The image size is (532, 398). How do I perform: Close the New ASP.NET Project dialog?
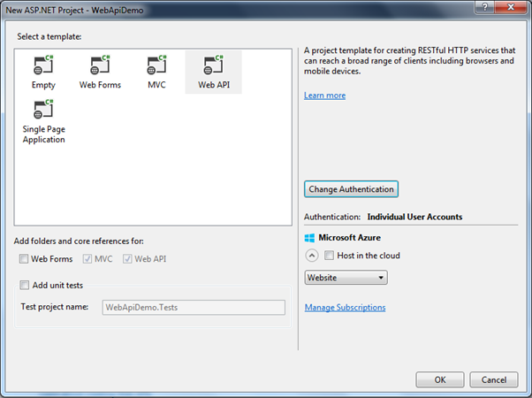(x=511, y=7)
